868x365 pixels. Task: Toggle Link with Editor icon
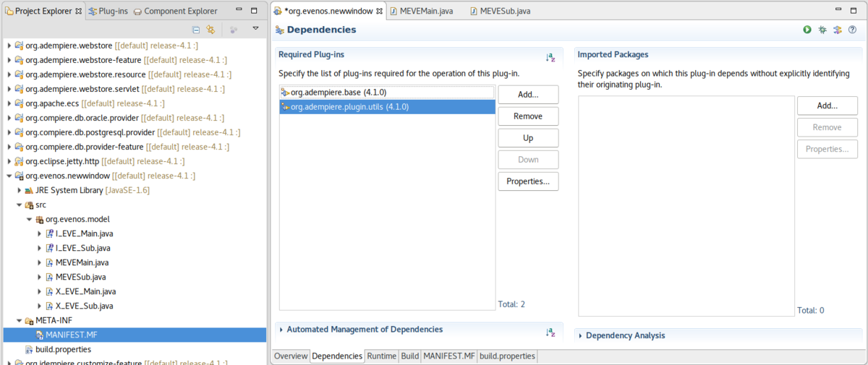210,30
